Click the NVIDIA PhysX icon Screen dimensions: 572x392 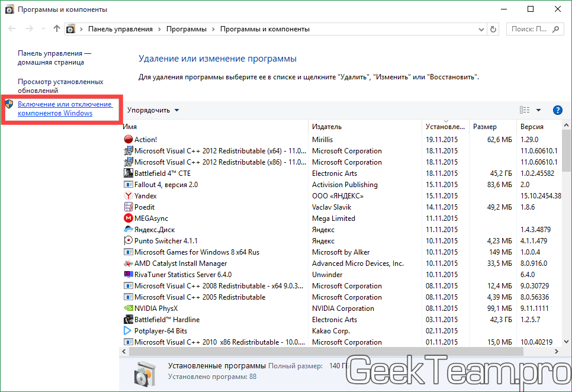pyautogui.click(x=128, y=309)
